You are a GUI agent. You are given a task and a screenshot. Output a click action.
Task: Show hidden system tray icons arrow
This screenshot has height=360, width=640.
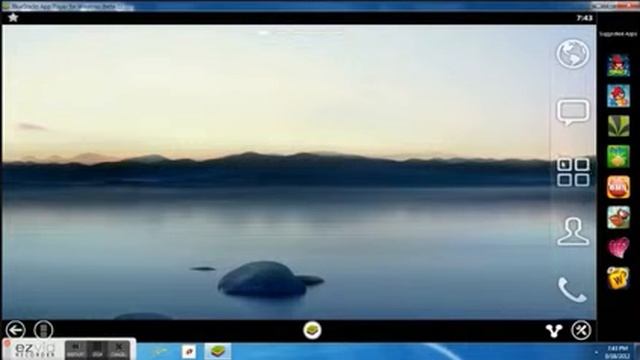coord(596,352)
